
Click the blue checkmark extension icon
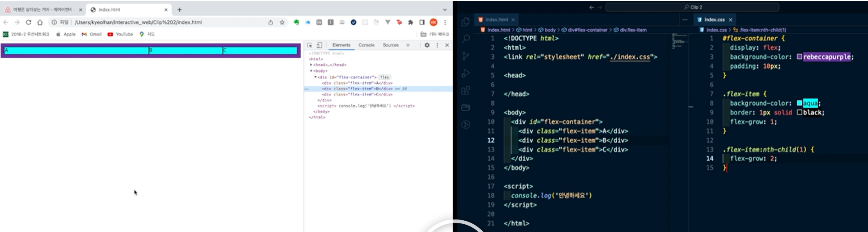pos(353,22)
